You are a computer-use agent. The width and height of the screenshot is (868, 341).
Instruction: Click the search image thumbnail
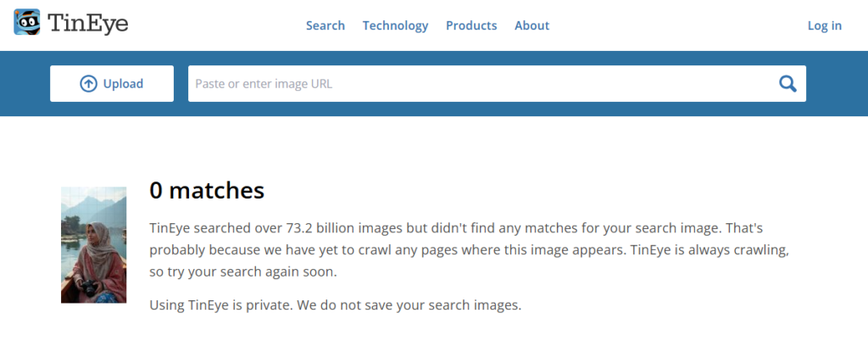93,244
